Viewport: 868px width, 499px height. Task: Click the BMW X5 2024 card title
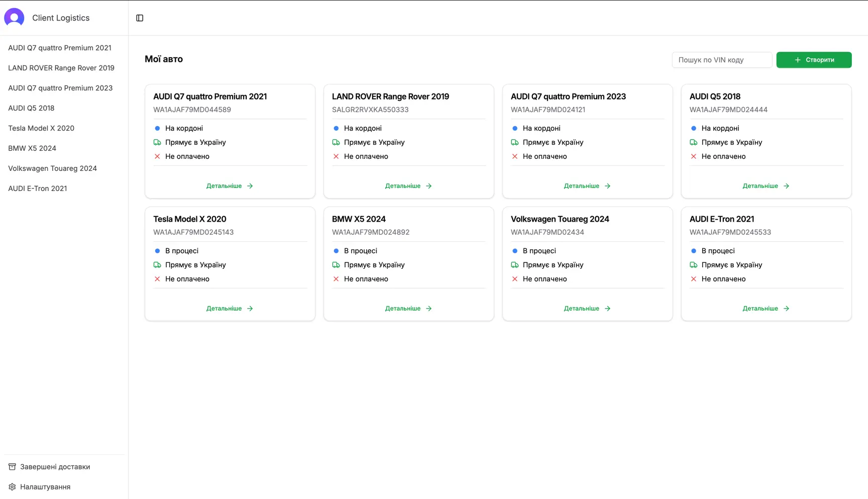(x=359, y=219)
